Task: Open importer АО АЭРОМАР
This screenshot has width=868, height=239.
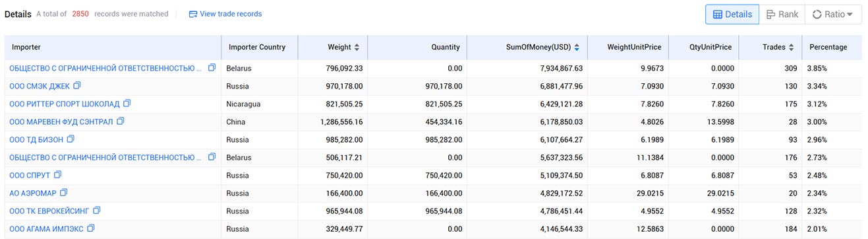Action: click(x=32, y=193)
